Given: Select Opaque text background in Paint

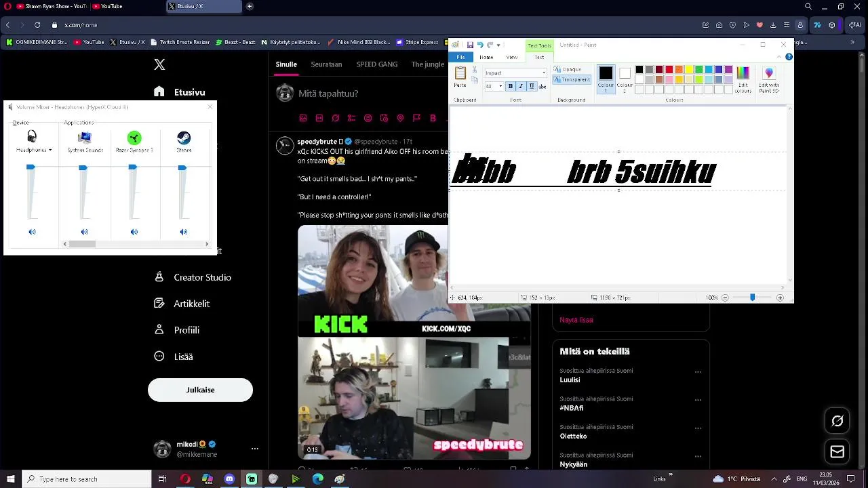Looking at the screenshot, I should (x=568, y=69).
